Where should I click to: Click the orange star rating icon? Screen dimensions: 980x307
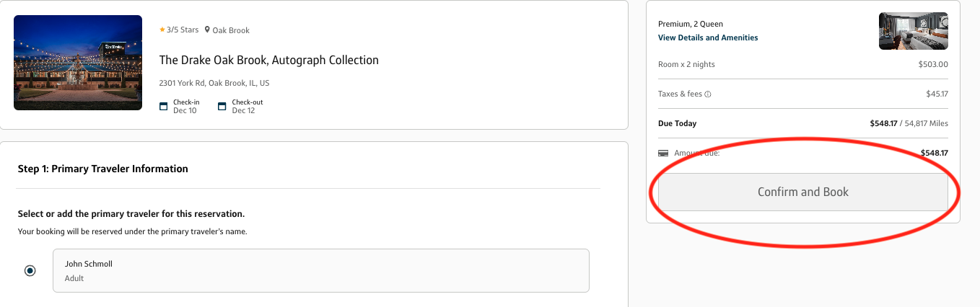point(162,30)
